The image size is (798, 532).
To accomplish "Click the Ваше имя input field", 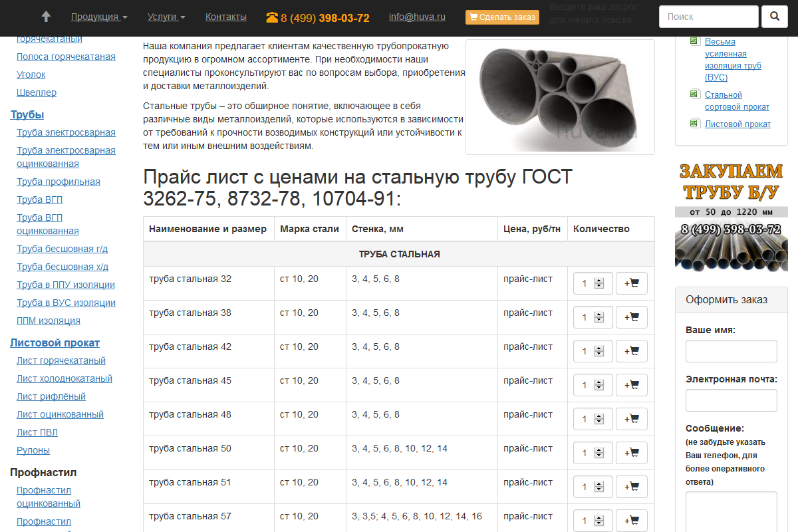I will (731, 351).
